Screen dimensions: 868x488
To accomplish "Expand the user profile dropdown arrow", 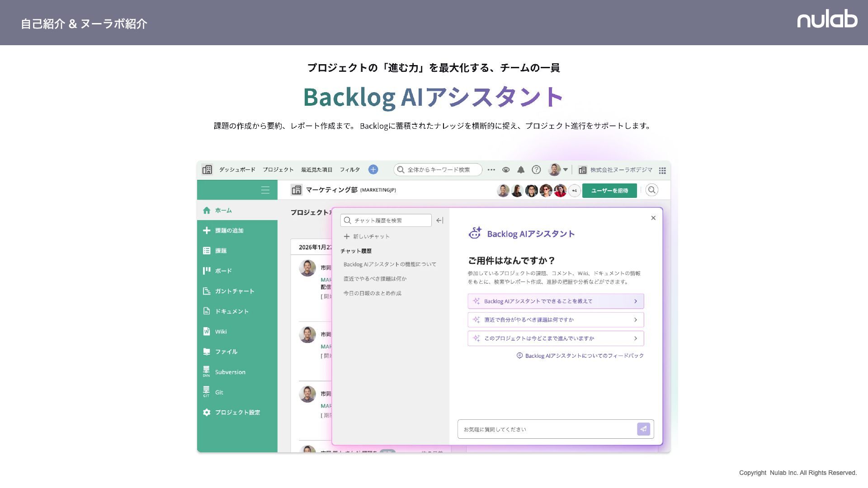I will [x=565, y=170].
